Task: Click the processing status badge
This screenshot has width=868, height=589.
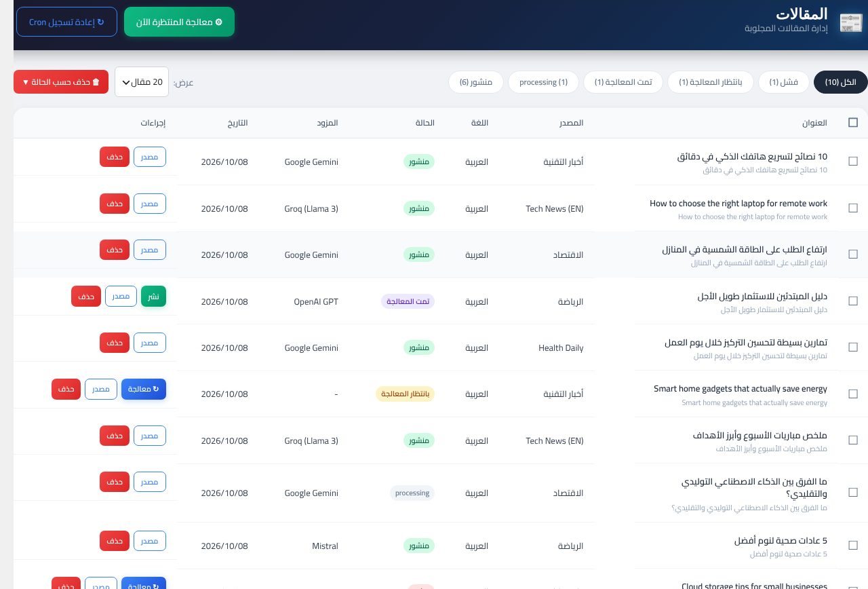Action: point(412,493)
